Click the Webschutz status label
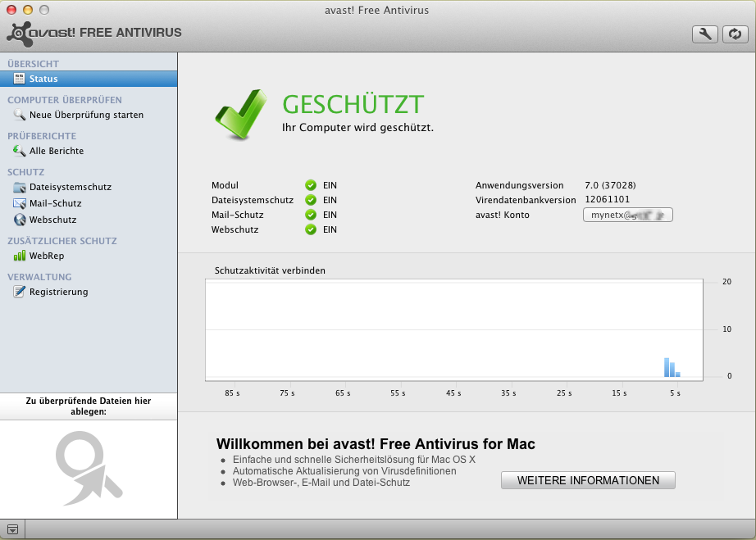This screenshot has height=540, width=756. [x=235, y=229]
